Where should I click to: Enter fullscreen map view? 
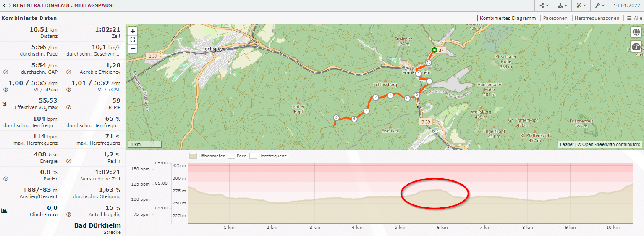pos(133,40)
